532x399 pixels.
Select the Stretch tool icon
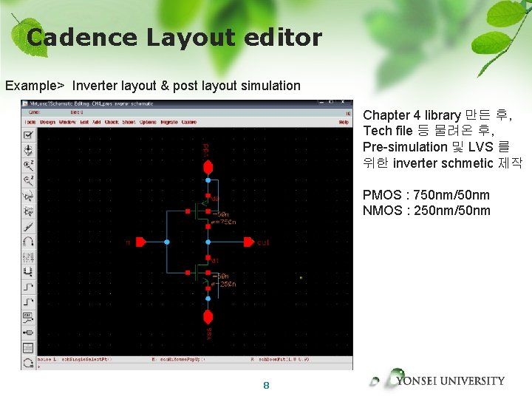click(28, 196)
